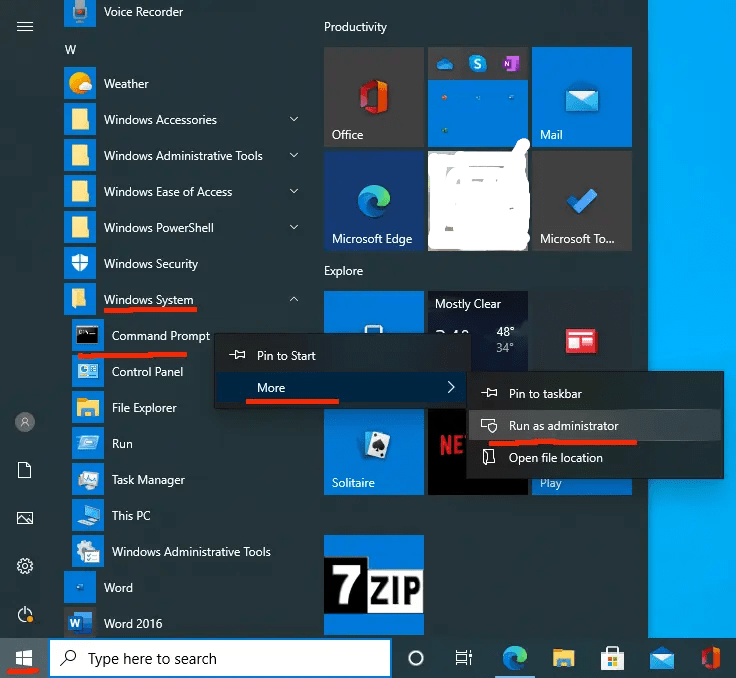Open Microsoft Edge from the taskbar
The height and width of the screenshot is (678, 736).
point(514,658)
